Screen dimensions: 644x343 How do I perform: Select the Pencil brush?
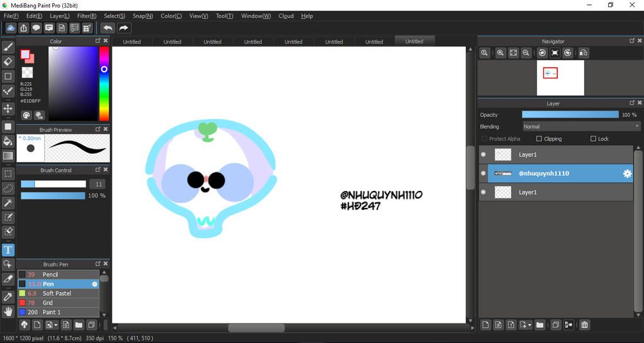58,275
